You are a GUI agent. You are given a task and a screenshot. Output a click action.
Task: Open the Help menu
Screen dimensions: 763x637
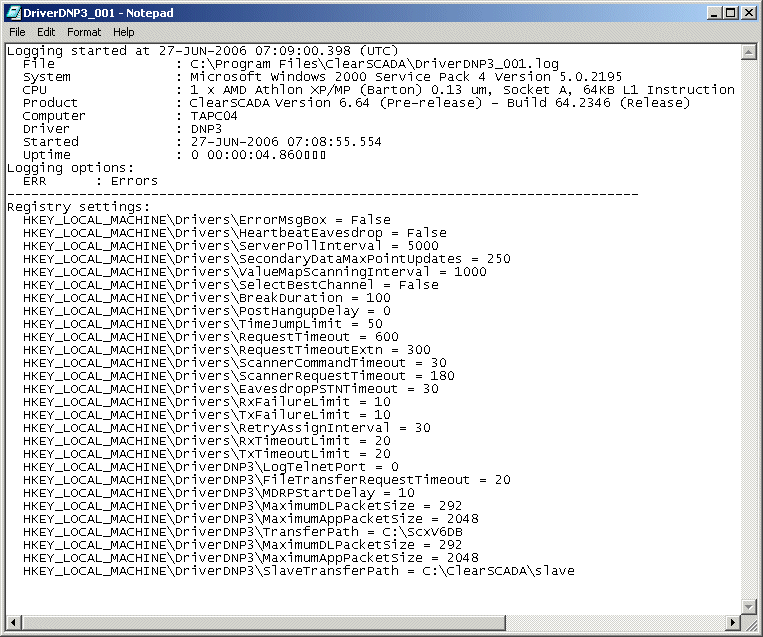124,32
